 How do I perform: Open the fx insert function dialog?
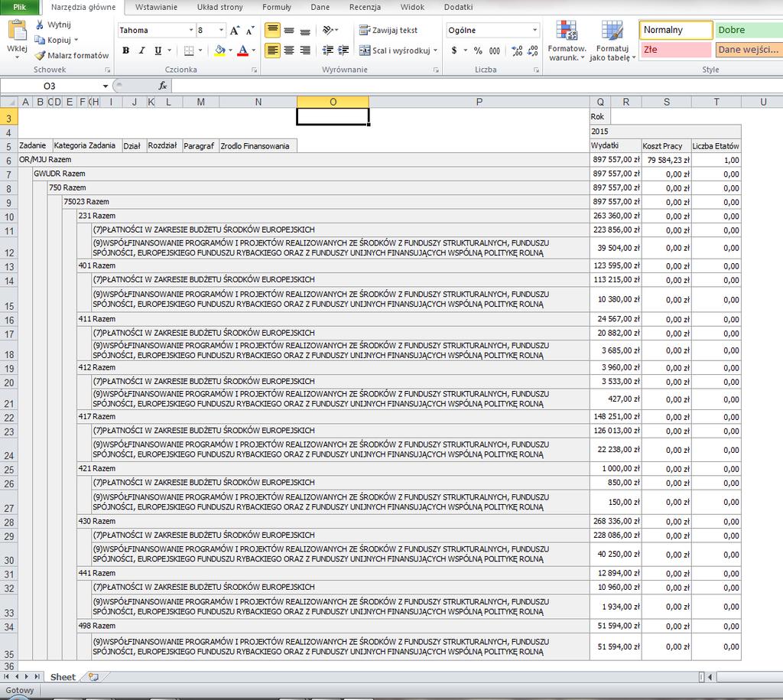click(162, 86)
